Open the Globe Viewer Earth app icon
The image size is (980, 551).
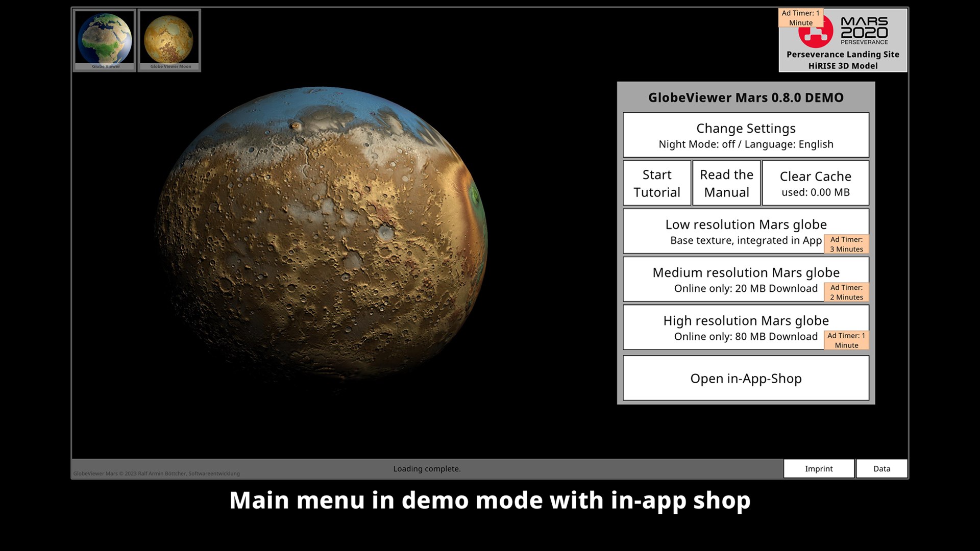click(105, 40)
